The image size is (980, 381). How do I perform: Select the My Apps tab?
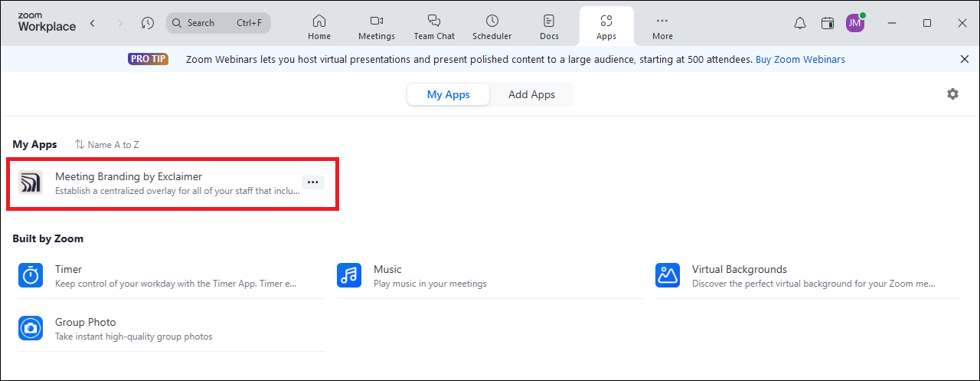click(x=448, y=95)
